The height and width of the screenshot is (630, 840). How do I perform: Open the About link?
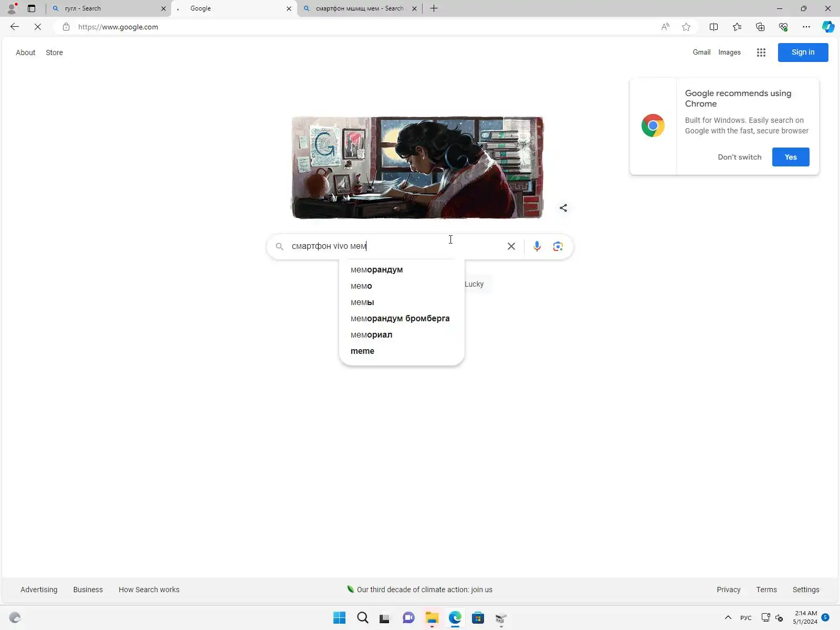click(26, 52)
